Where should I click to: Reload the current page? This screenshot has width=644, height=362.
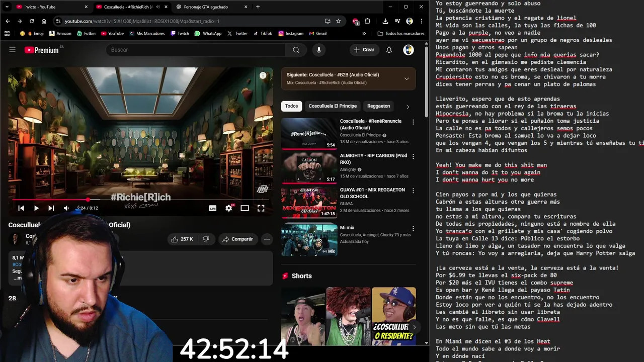pos(32,21)
